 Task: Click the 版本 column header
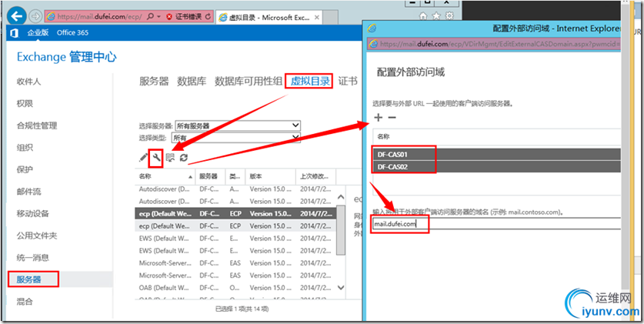(270, 176)
